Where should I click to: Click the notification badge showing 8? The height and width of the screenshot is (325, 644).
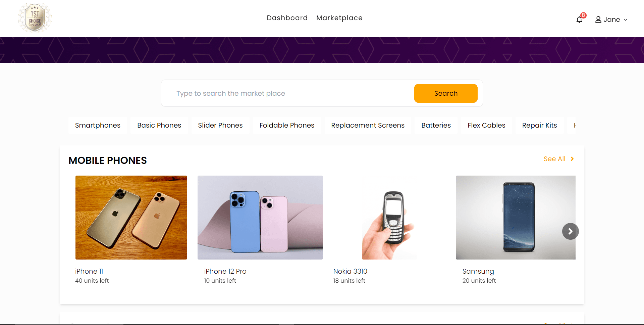[583, 15]
